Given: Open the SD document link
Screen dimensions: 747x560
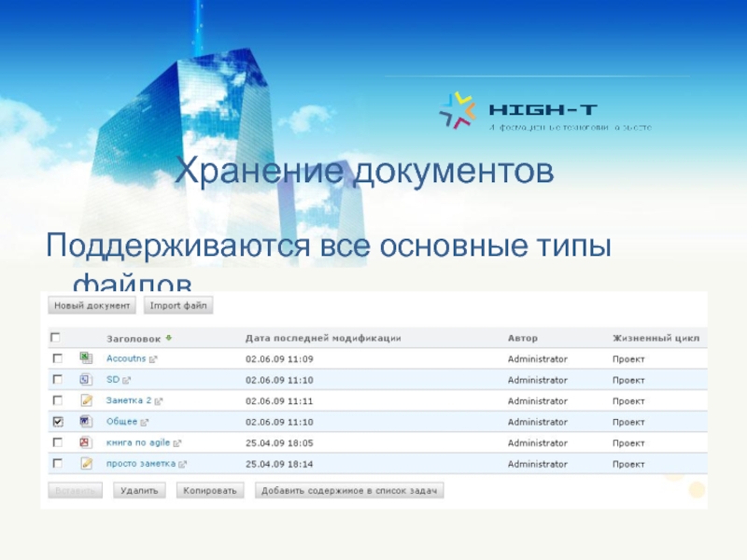Looking at the screenshot, I should [113, 380].
